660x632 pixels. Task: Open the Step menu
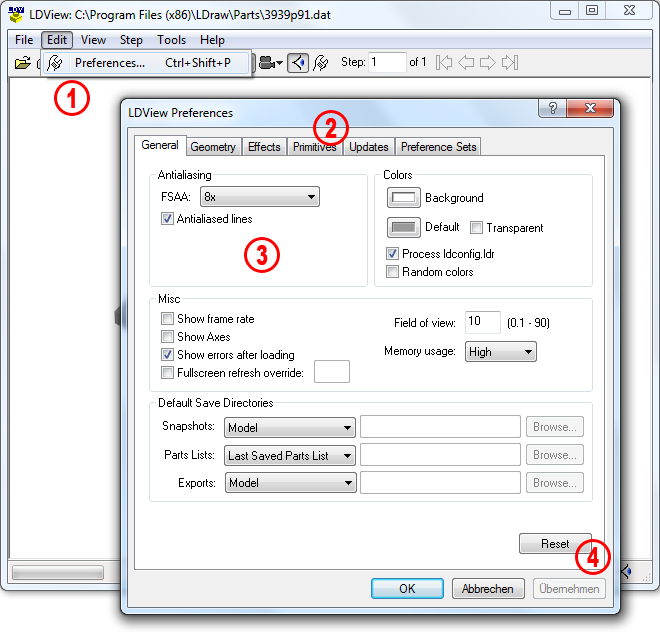click(131, 40)
